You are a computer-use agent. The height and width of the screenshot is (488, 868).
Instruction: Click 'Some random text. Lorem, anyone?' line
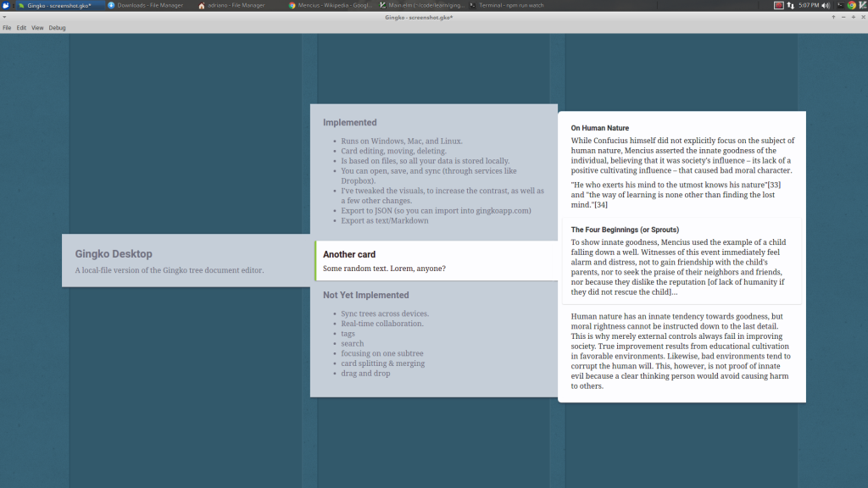pyautogui.click(x=384, y=269)
